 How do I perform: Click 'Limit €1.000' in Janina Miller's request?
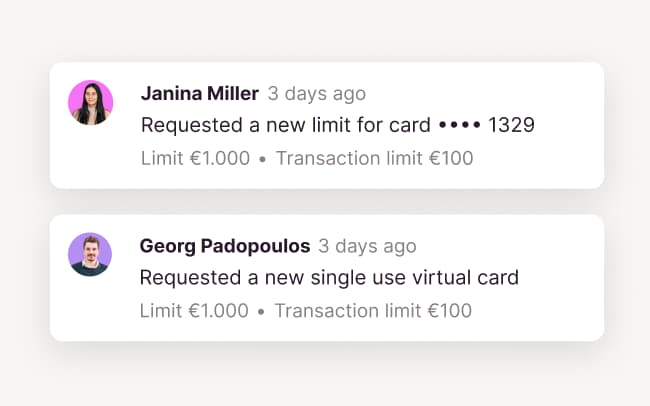(195, 158)
